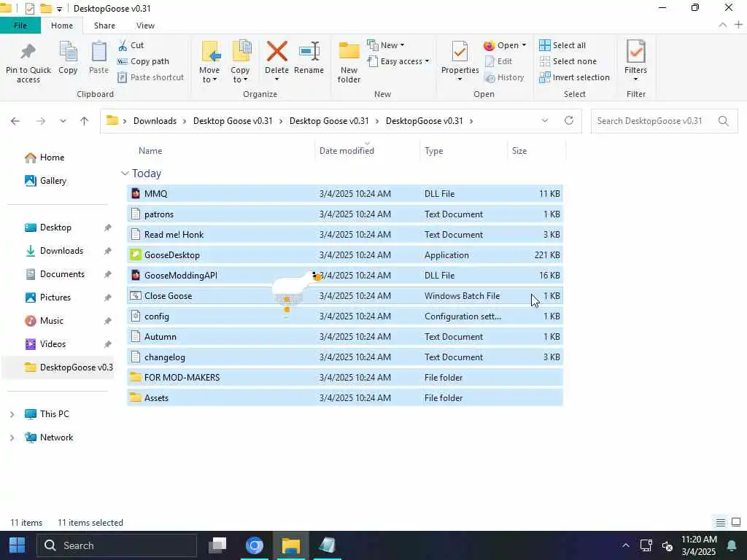747x560 pixels.
Task: Open Task View on taskbar
Action: click(217, 545)
